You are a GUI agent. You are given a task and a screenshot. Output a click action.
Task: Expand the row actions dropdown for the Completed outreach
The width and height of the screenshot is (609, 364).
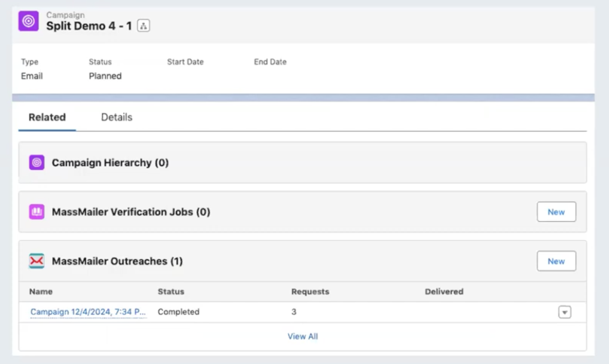click(x=565, y=312)
